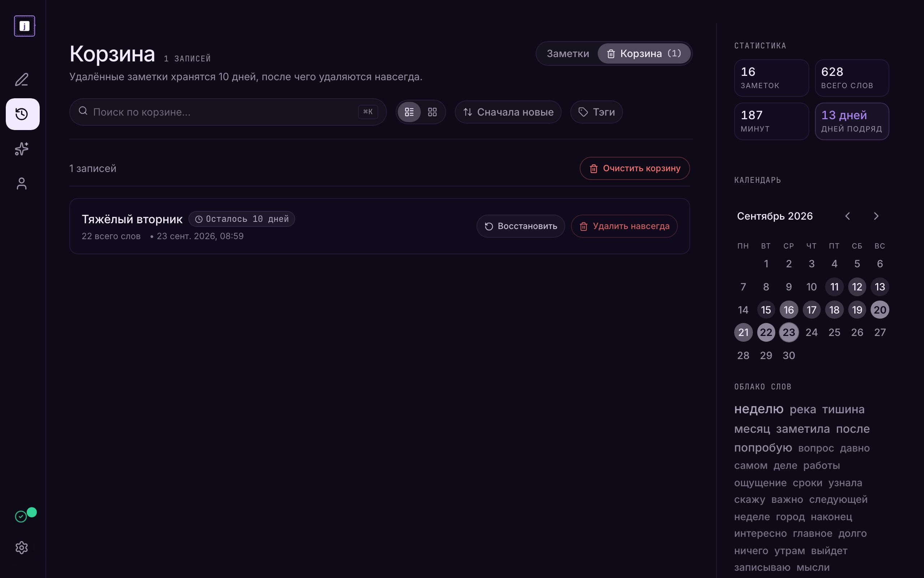
Task: Click the '16 заметок' stat card
Action: (771, 78)
